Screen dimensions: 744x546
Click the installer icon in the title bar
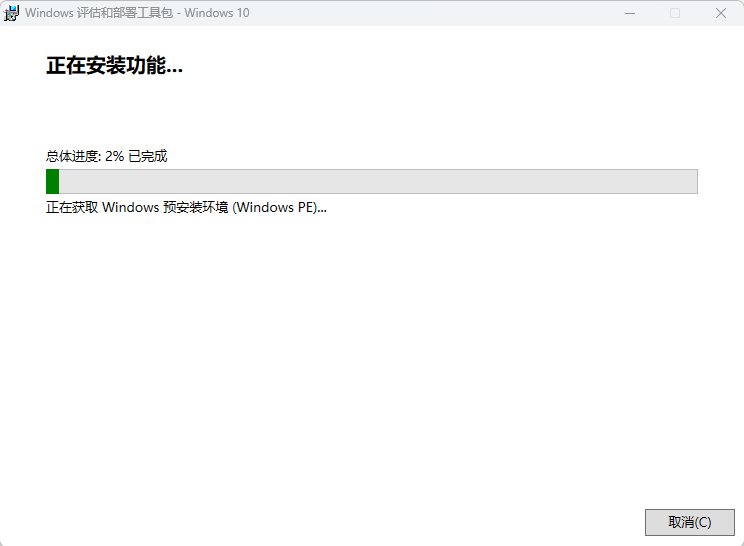coord(12,13)
